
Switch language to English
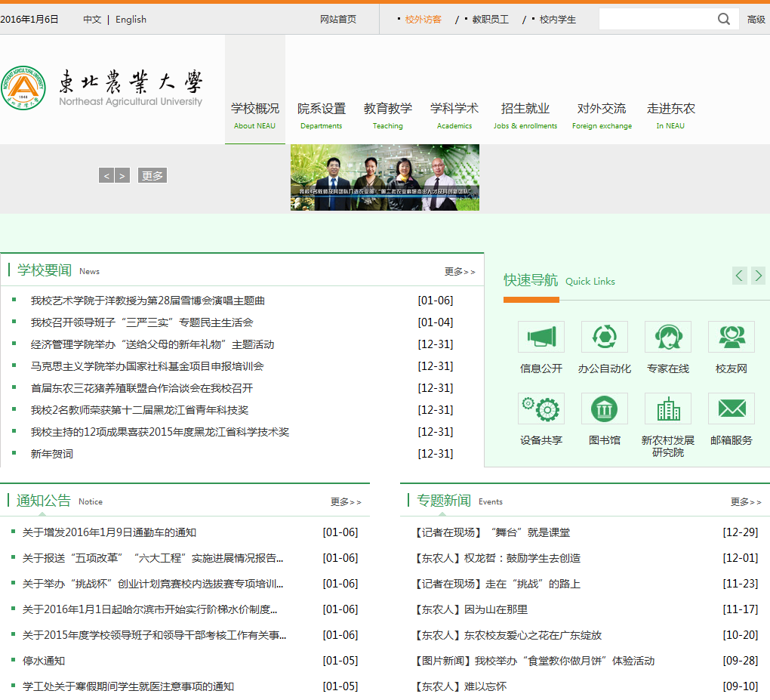point(131,20)
